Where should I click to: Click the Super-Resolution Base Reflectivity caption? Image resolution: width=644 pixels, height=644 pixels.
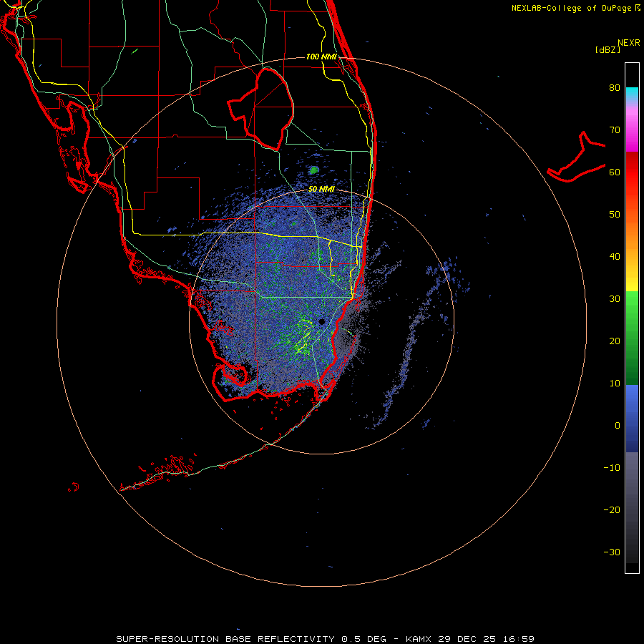(325, 639)
